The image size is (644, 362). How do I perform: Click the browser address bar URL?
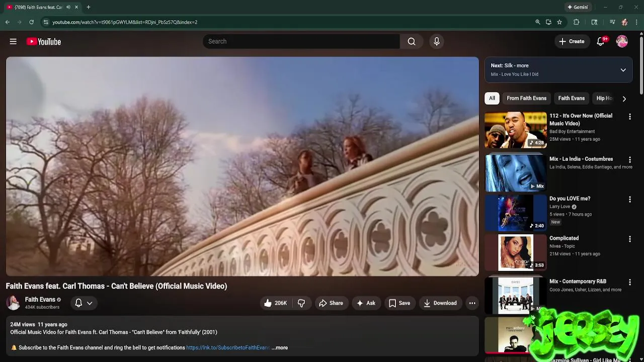[125, 22]
